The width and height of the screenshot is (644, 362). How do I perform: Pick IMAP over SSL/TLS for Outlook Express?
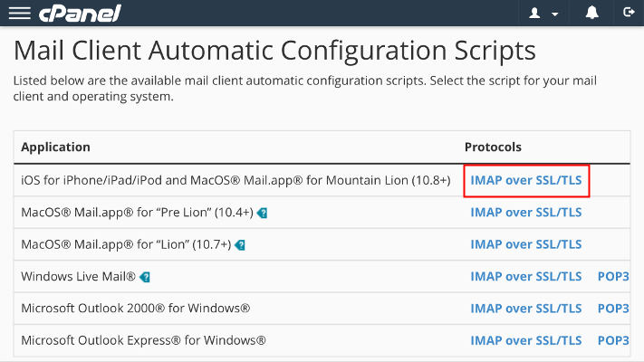(x=526, y=340)
